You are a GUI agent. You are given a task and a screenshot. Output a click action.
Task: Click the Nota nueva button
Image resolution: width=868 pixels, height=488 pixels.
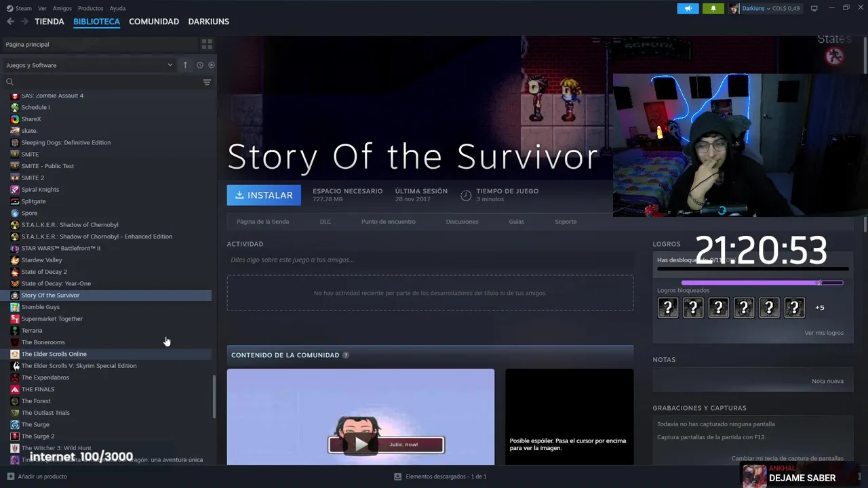coord(827,381)
